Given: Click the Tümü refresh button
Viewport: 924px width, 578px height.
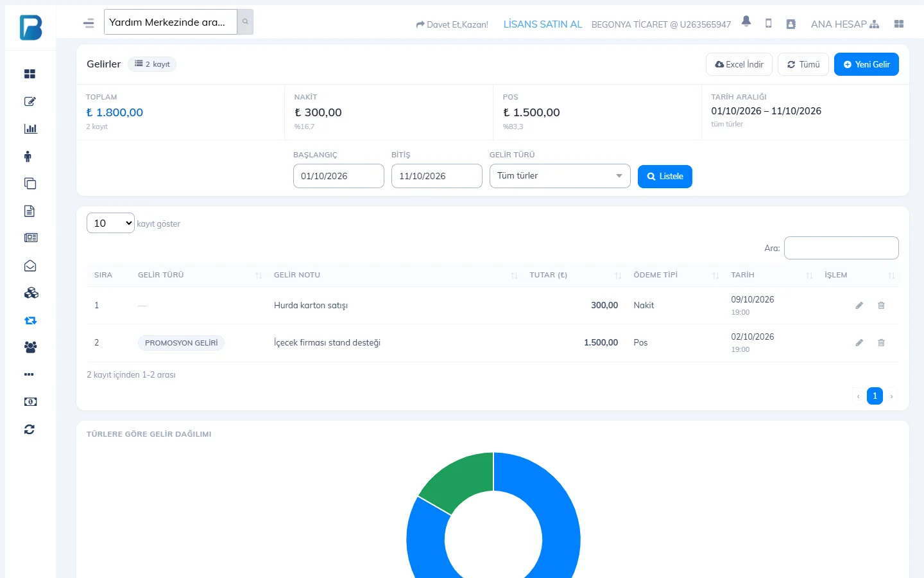Looking at the screenshot, I should pos(803,64).
